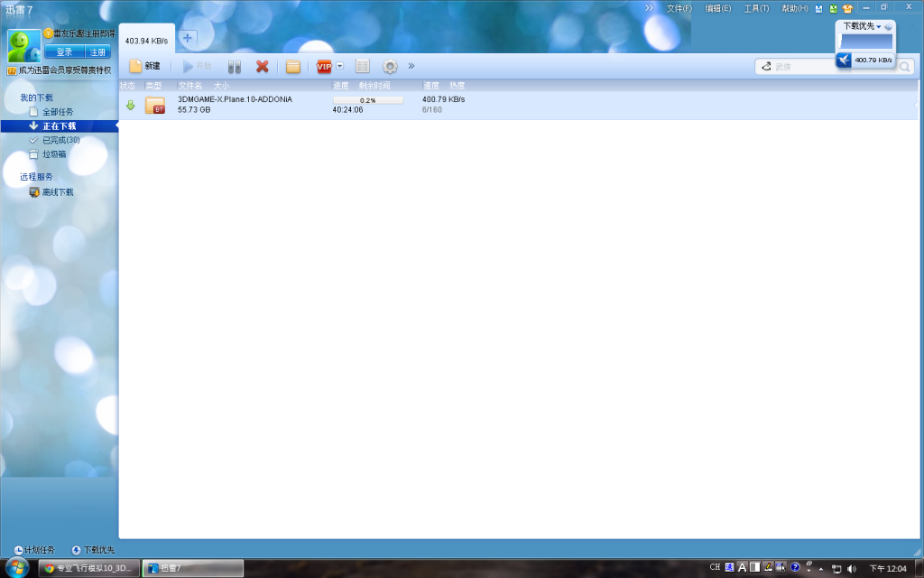The width and height of the screenshot is (924, 578).
Task: Pause the download with the pause icon
Action: click(x=235, y=66)
